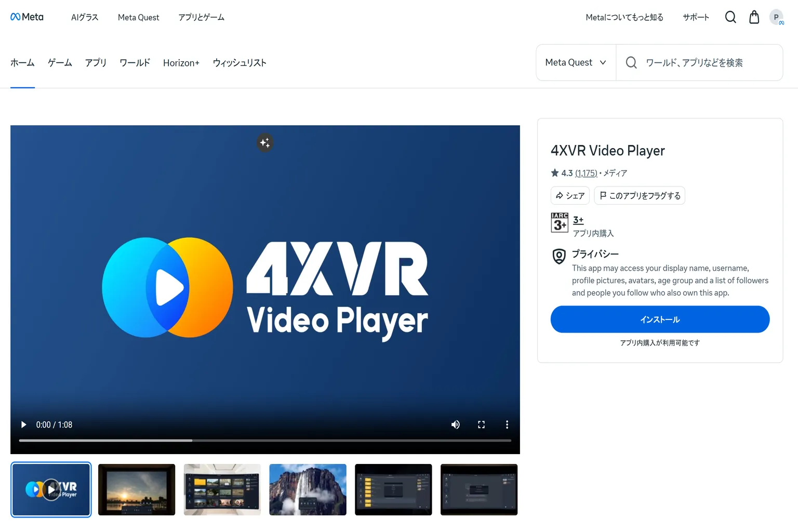
Task: Open the アプリとゲーム menu
Action: [202, 17]
